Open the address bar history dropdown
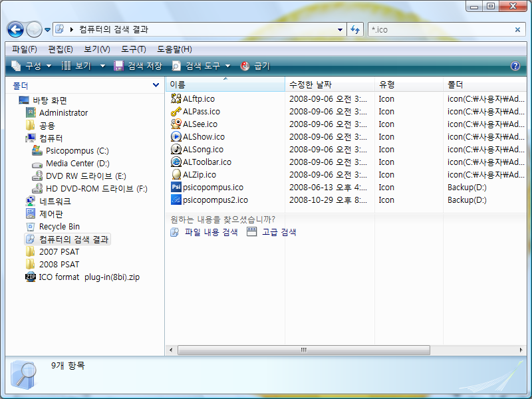The image size is (532, 399). click(340, 29)
